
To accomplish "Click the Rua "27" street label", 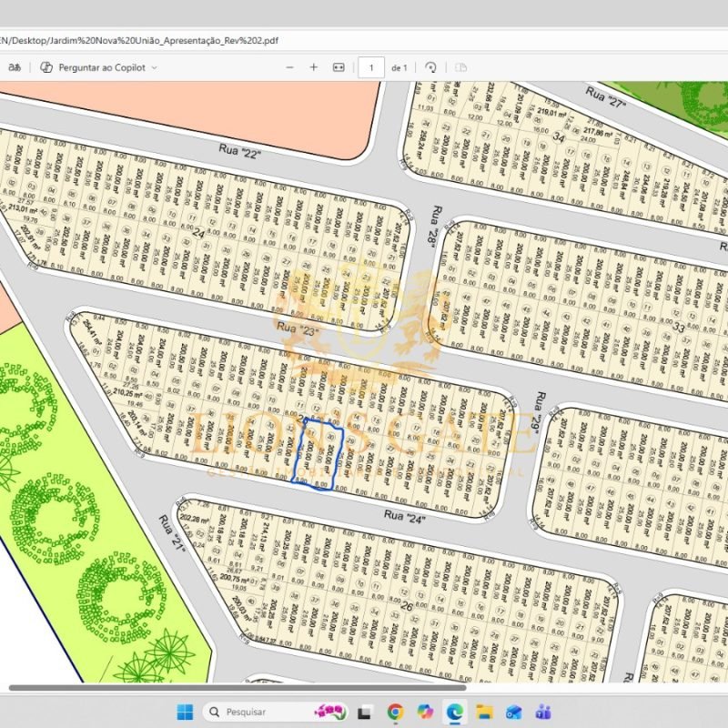I will pyautogui.click(x=605, y=97).
